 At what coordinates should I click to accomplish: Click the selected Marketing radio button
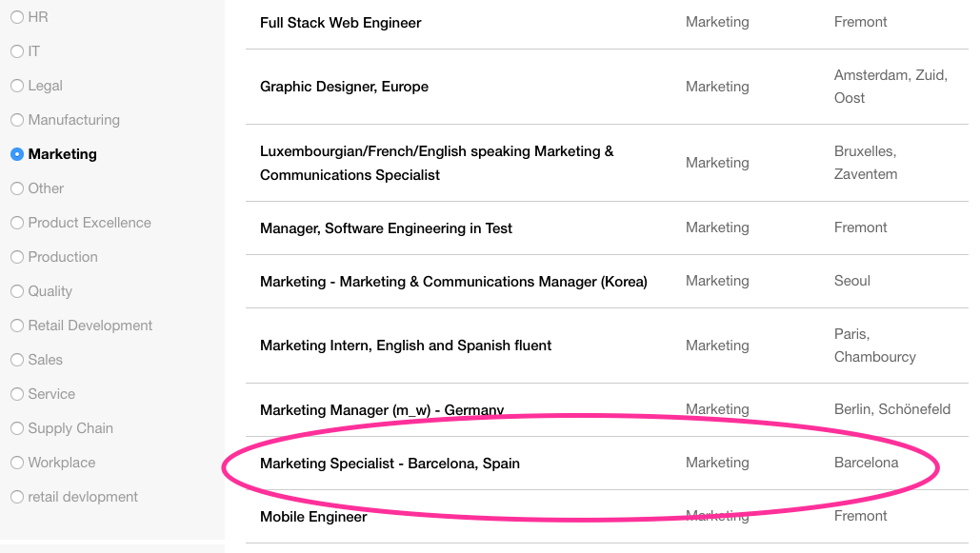(x=17, y=154)
